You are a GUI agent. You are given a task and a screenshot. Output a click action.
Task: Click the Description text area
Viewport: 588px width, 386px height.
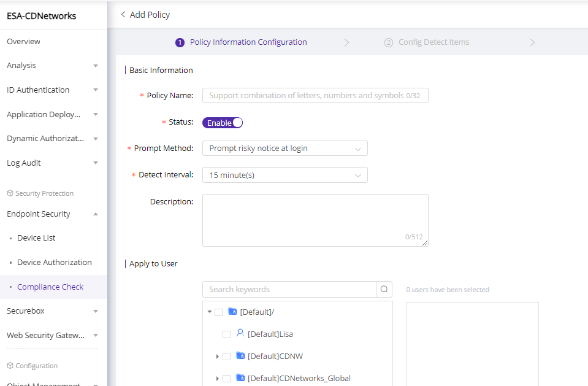(x=315, y=220)
